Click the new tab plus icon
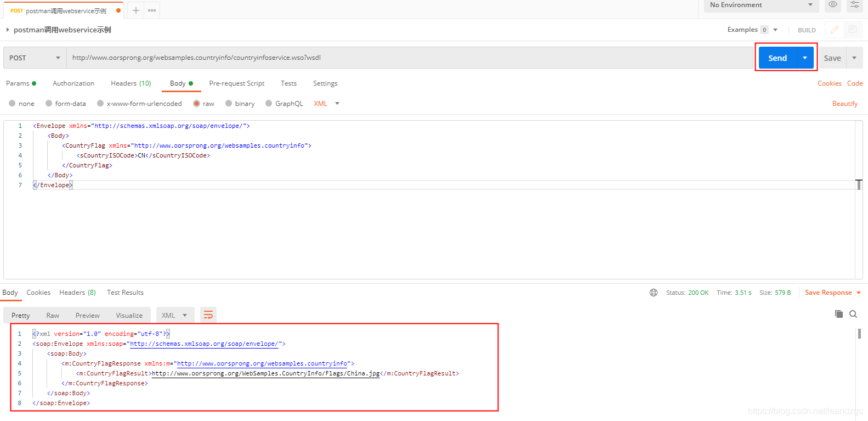The height and width of the screenshot is (421, 868). click(136, 10)
